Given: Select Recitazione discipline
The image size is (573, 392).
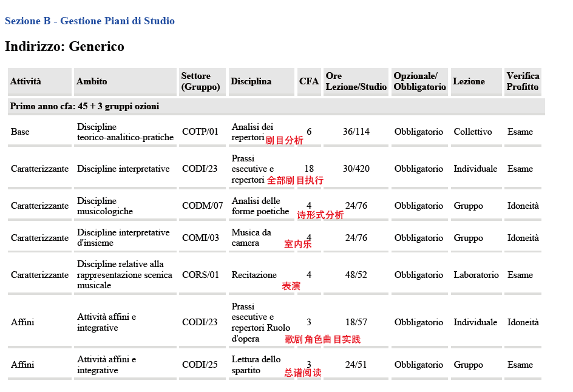Looking at the screenshot, I should point(254,275).
